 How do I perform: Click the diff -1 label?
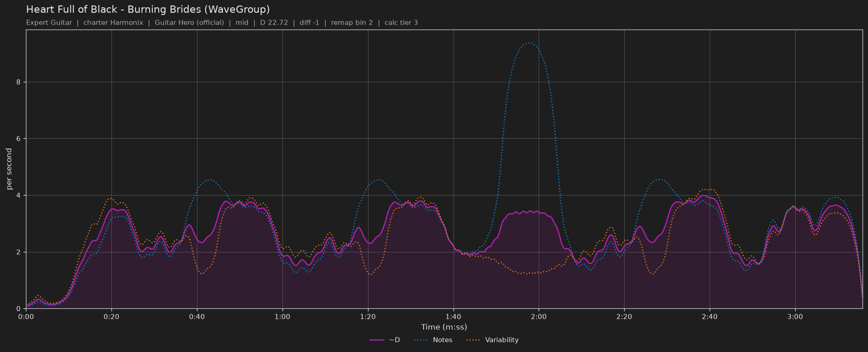[x=309, y=22]
